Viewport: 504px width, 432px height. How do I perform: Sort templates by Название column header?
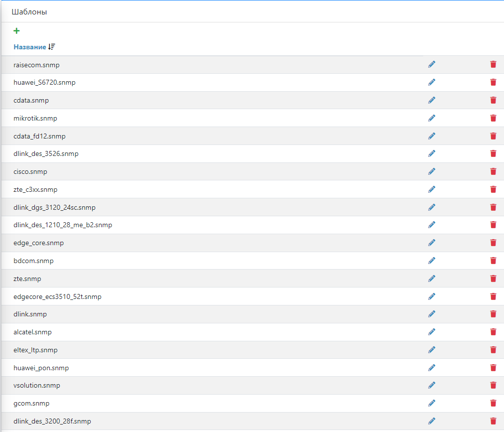pos(29,47)
